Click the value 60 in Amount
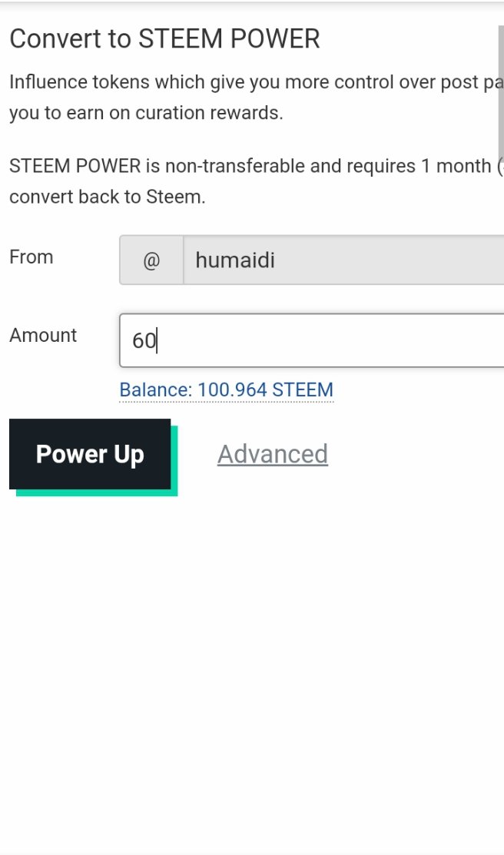Screen dimensions: 504x855 [144, 341]
